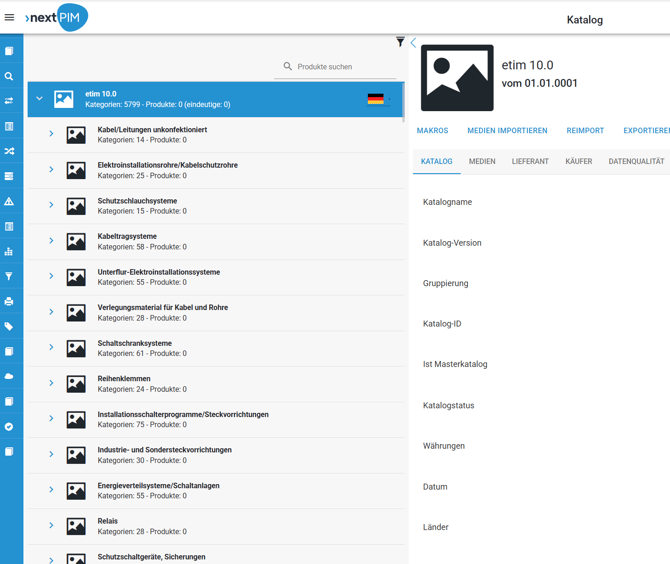Click the Medien importieren button
This screenshot has height=564, width=670.
(507, 131)
